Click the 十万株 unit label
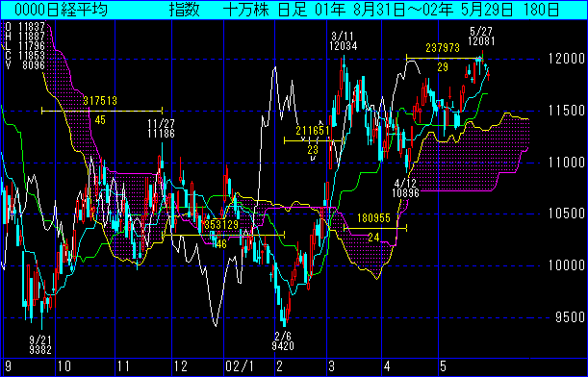This screenshot has width=588, height=377. tap(246, 11)
